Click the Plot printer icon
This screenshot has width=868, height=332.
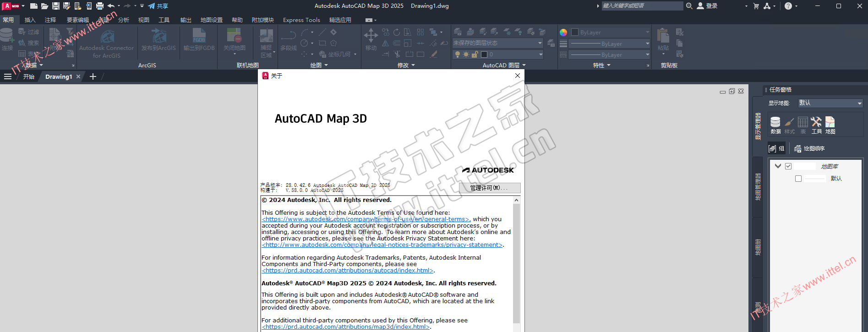pos(99,6)
